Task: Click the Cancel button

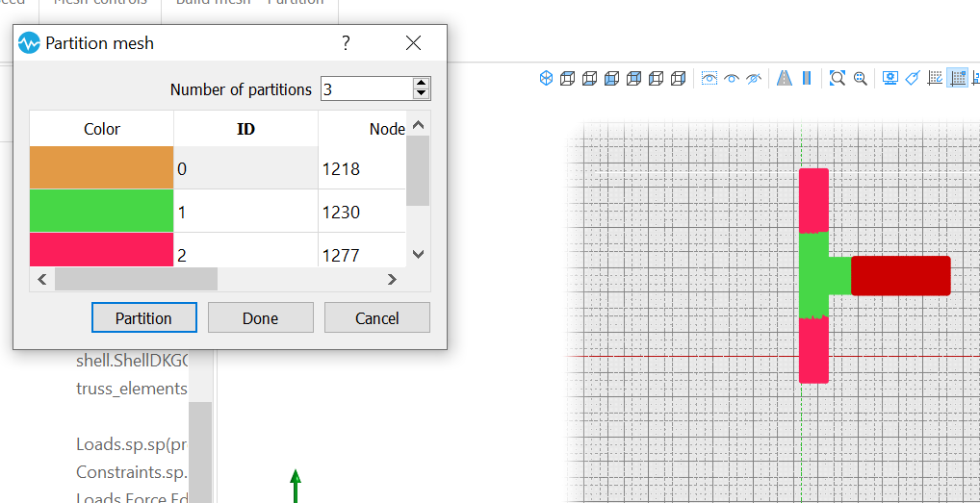Action: point(376,318)
